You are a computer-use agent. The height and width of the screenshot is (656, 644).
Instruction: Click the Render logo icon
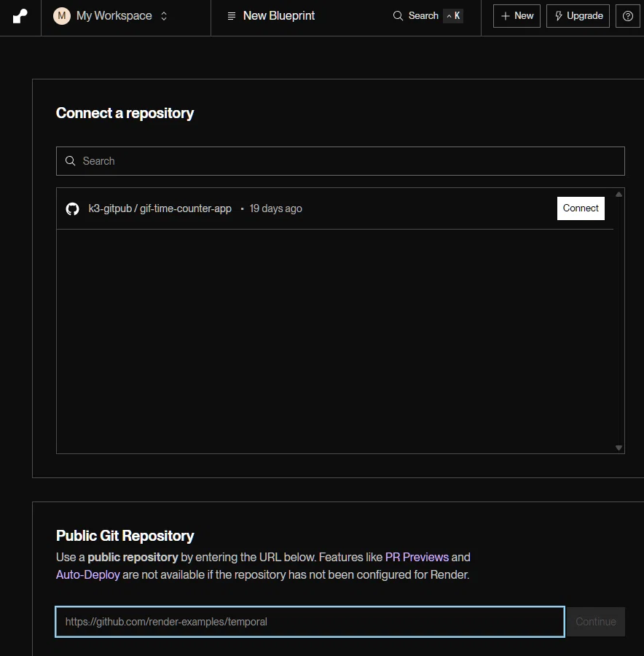(20, 16)
